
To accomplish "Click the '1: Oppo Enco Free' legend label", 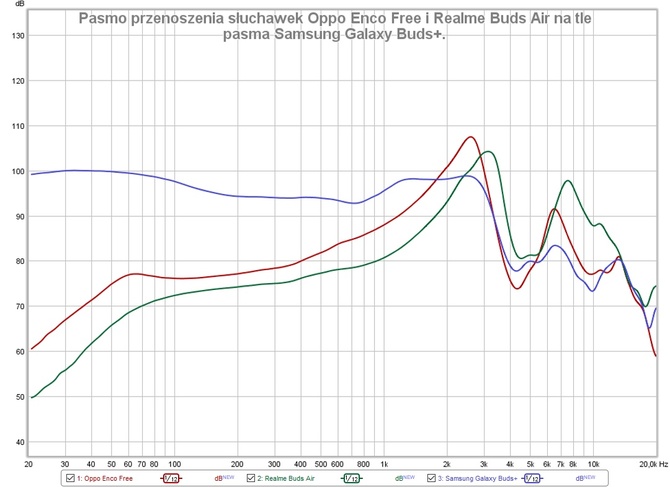I will (x=105, y=478).
